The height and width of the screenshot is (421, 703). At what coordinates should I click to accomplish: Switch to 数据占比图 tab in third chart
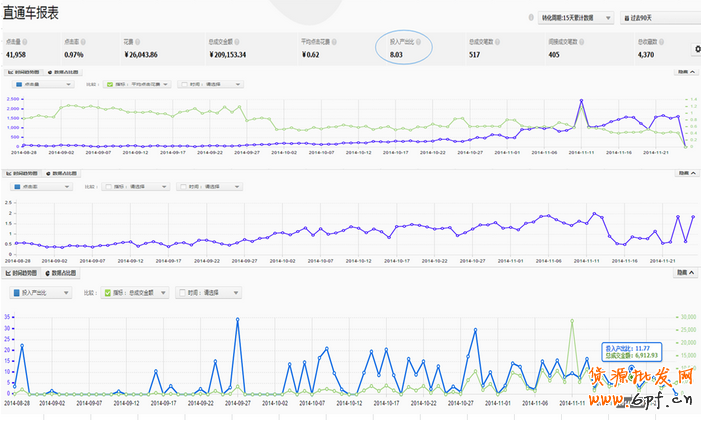coord(62,273)
